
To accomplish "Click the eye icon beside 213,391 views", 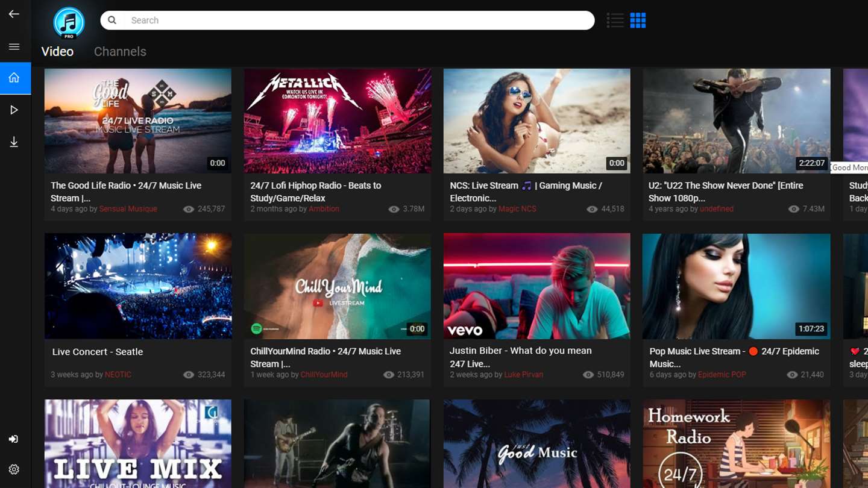I will (x=388, y=375).
